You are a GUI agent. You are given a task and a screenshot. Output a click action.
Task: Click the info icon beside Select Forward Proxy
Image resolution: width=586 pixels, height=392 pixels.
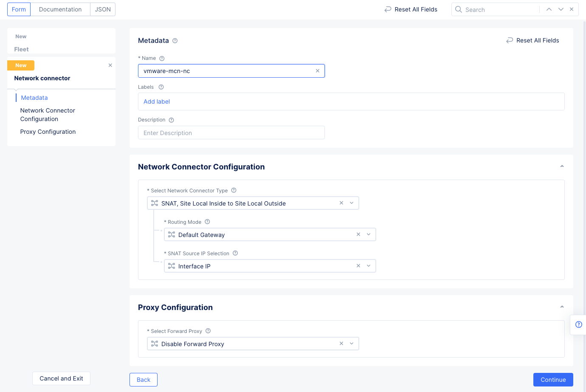pyautogui.click(x=208, y=331)
